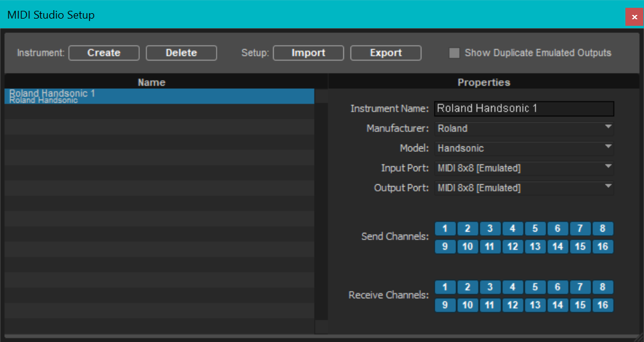Close the MIDI Studio Setup window

point(634,17)
